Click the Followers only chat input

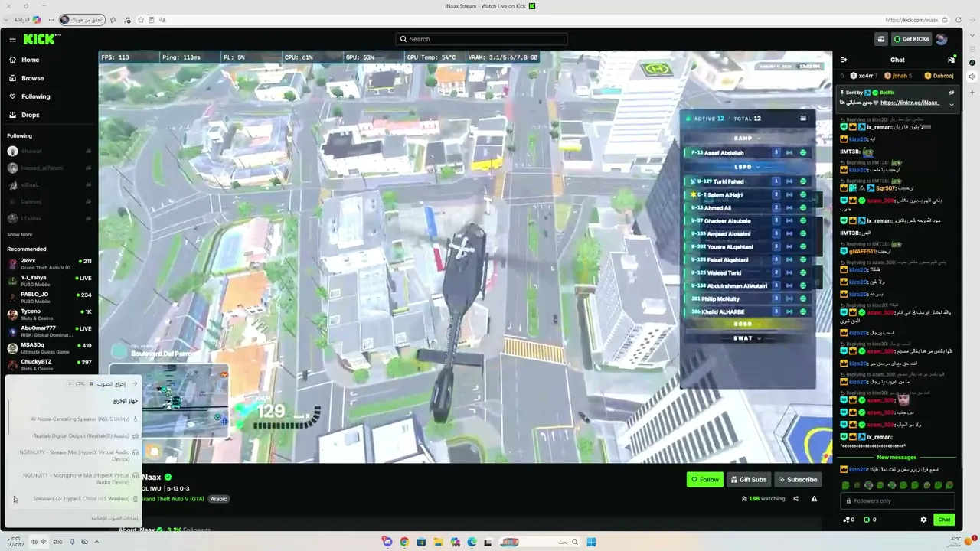pos(897,501)
